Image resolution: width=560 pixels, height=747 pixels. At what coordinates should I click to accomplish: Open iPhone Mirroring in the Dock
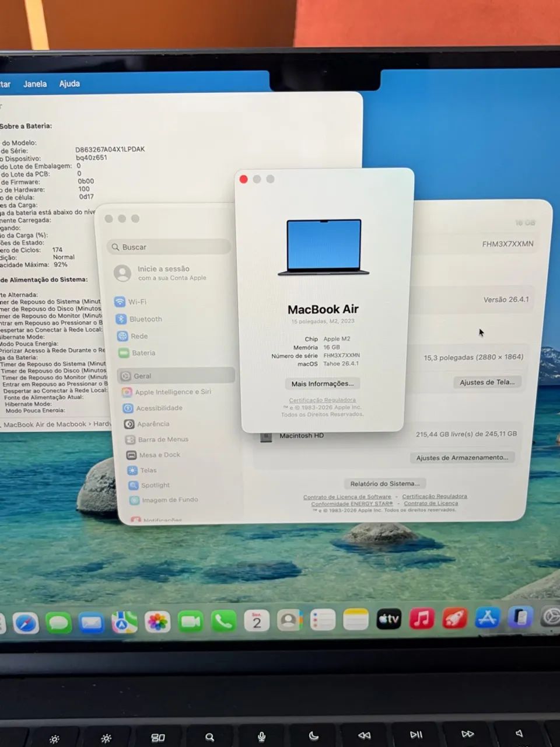tap(520, 617)
